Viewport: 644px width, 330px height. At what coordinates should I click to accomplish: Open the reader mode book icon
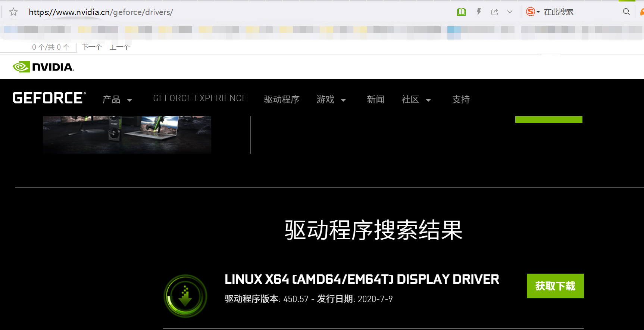461,12
